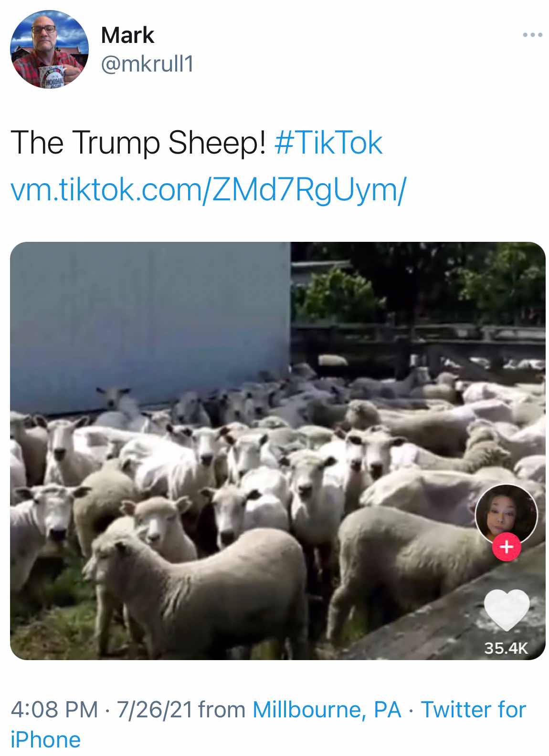The width and height of the screenshot is (549, 756).
Task: Like the video with the heart icon
Action: click(x=507, y=609)
